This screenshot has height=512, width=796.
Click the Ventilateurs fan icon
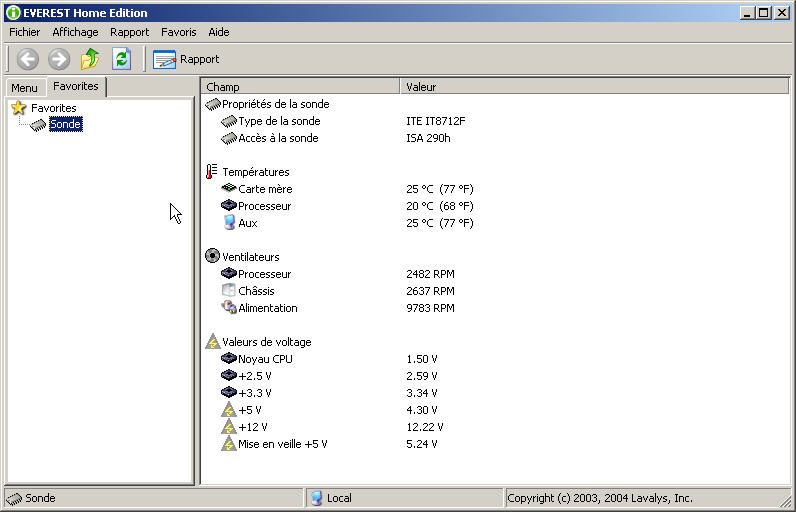212,256
